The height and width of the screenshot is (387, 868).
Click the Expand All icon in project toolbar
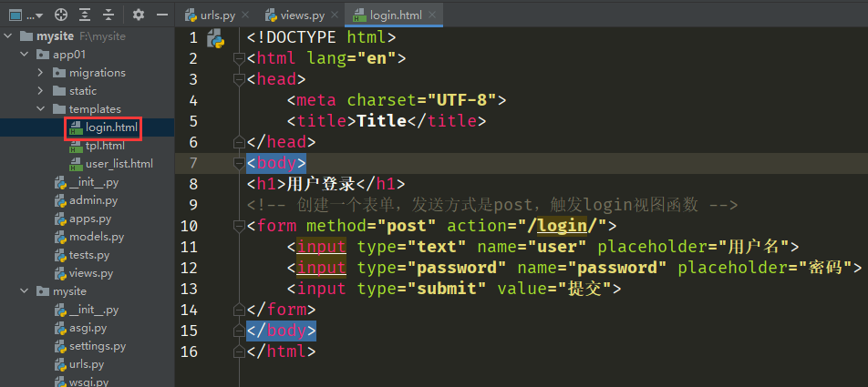click(85, 15)
